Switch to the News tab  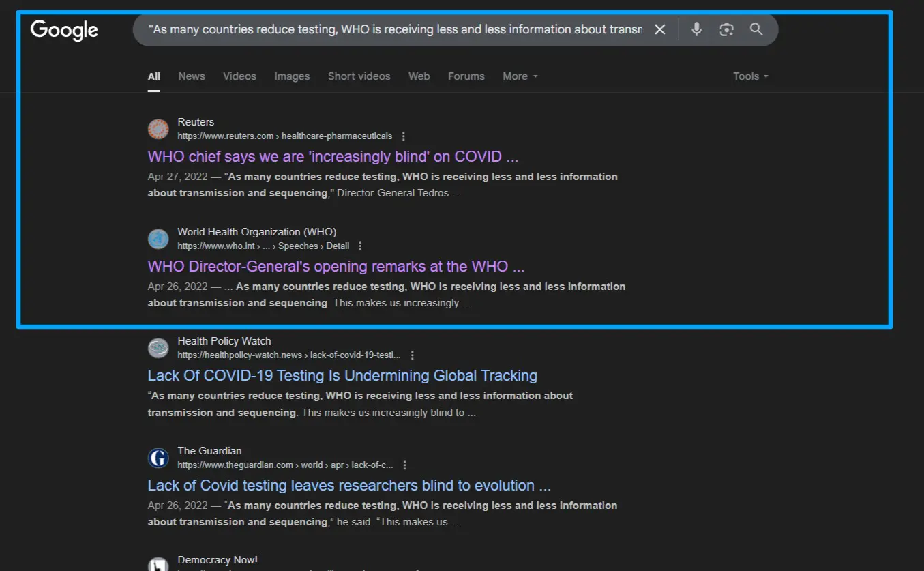coord(192,76)
